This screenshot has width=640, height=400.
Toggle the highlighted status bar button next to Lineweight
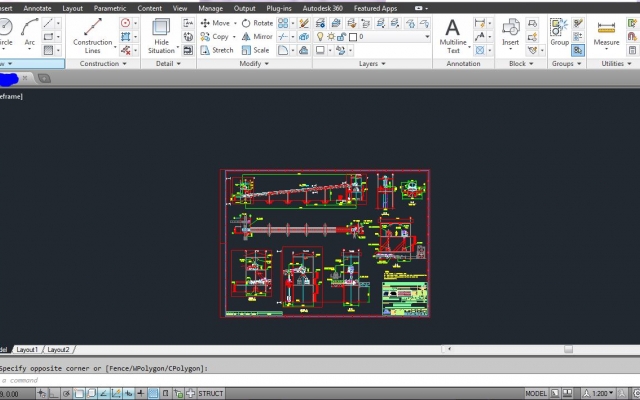coord(153,393)
